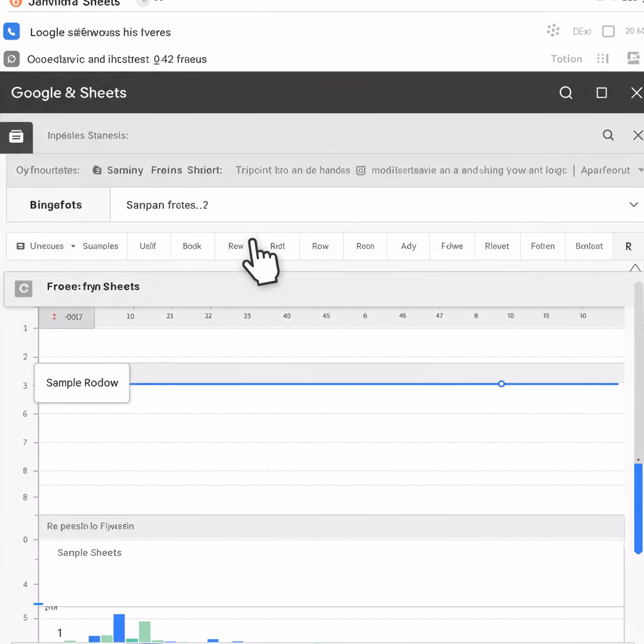Click the gray chat bubble icon
Image resolution: width=644 pixels, height=644 pixels.
(11, 59)
